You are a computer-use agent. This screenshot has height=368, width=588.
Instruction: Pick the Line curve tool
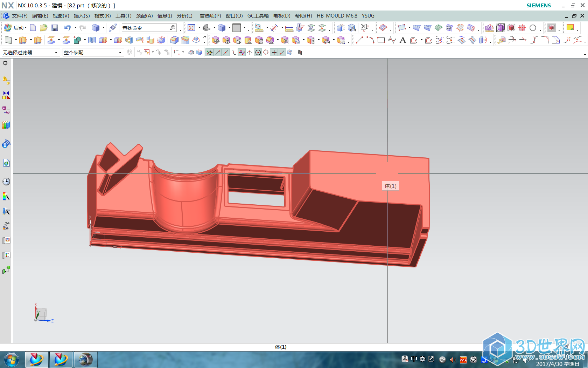[x=359, y=40]
